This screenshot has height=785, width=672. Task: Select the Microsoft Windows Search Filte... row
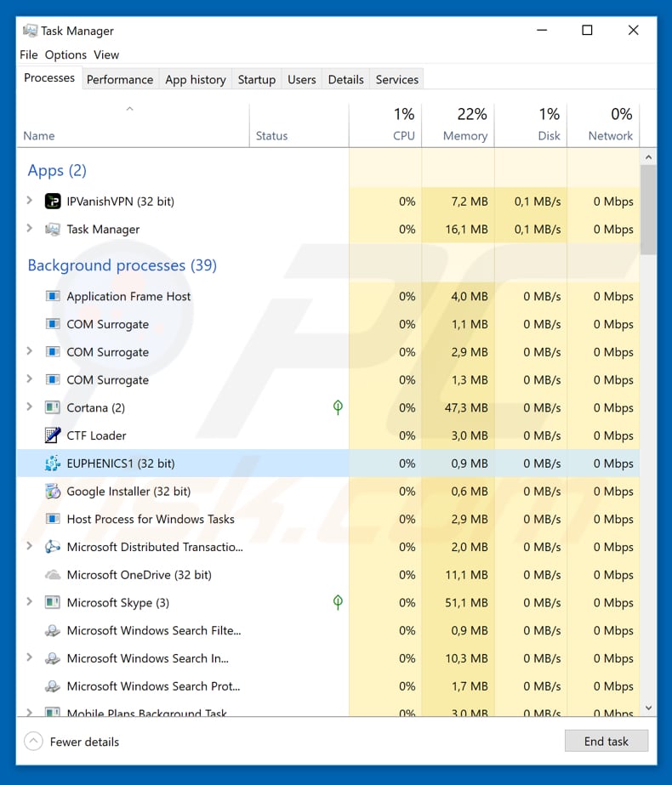pyautogui.click(x=328, y=630)
